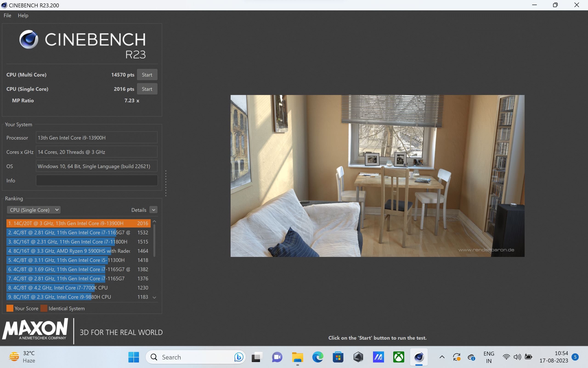This screenshot has width=588, height=368.
Task: Switch the ENG IN input language
Action: (489, 357)
